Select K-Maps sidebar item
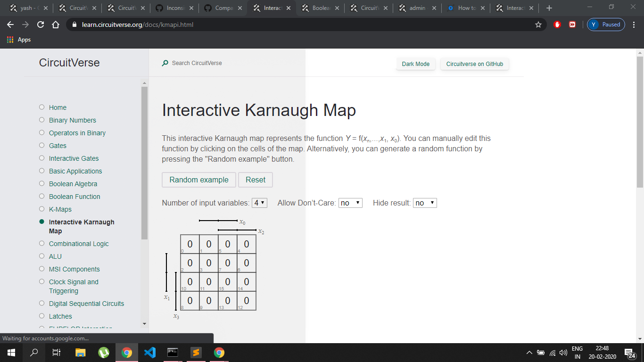 click(60, 209)
